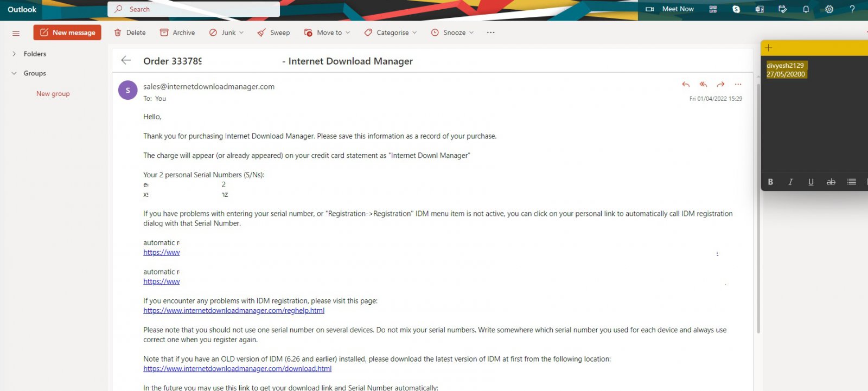
Task: Click Sweep in the toolbar
Action: pyautogui.click(x=274, y=33)
